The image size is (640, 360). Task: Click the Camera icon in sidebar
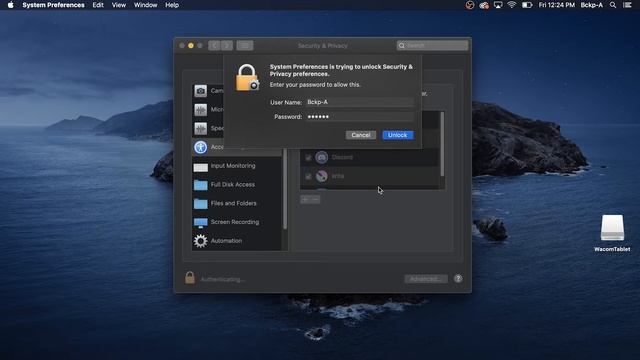pos(200,91)
